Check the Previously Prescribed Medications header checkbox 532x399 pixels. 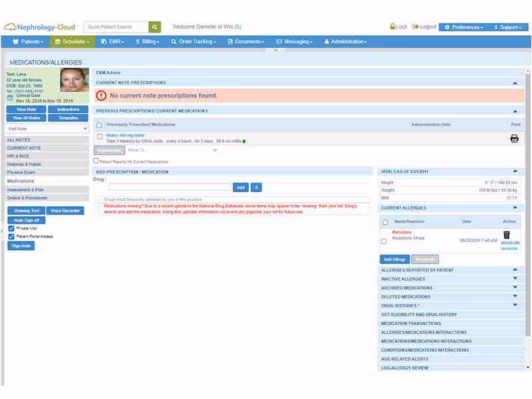point(99,125)
